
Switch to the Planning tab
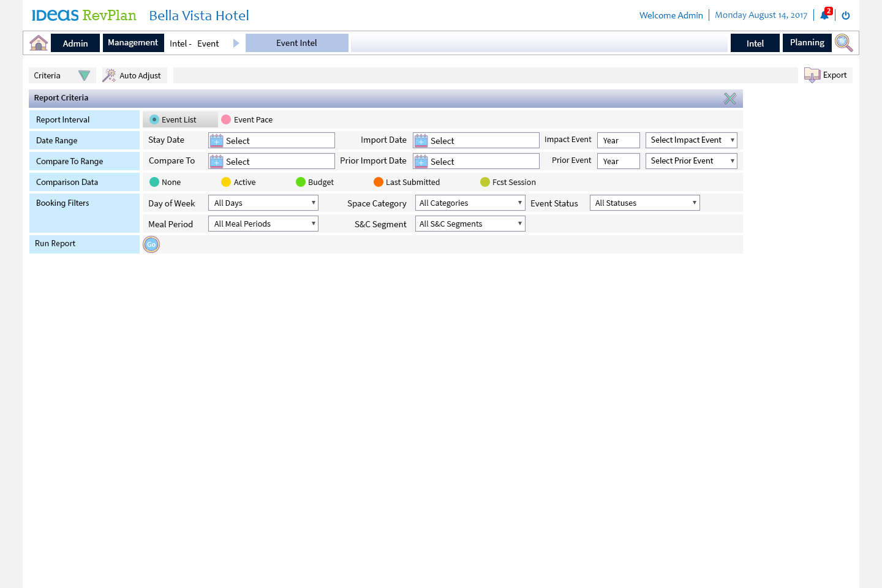[807, 43]
